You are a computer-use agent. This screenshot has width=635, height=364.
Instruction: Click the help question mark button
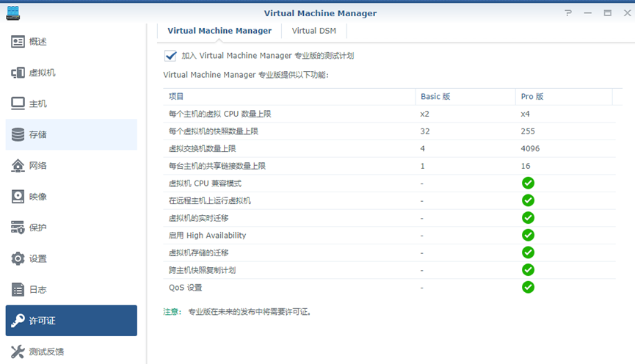pos(568,13)
